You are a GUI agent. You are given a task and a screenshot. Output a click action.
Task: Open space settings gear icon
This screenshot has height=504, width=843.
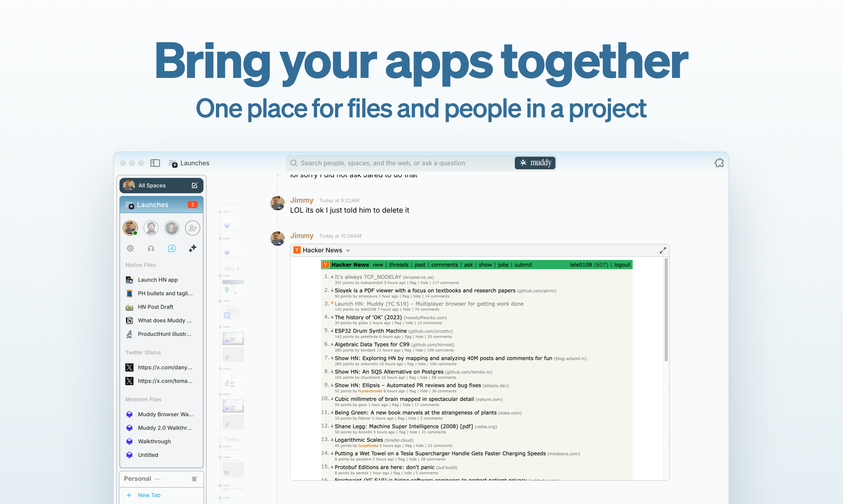pyautogui.click(x=130, y=248)
